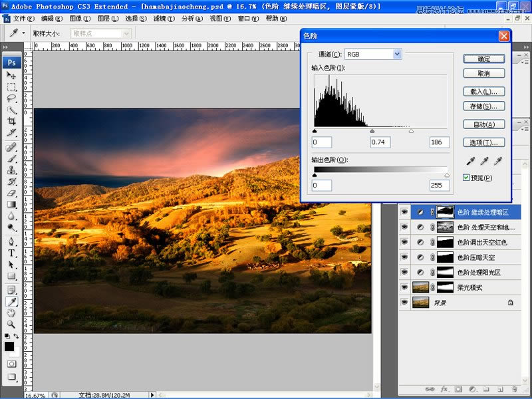Select the Crop tool

click(12, 121)
